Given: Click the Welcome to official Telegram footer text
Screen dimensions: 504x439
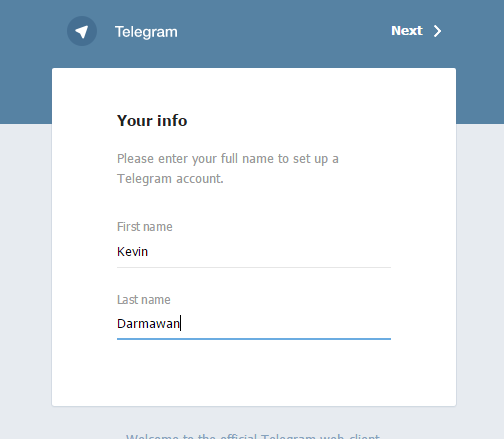Looking at the screenshot, I should (253, 436).
